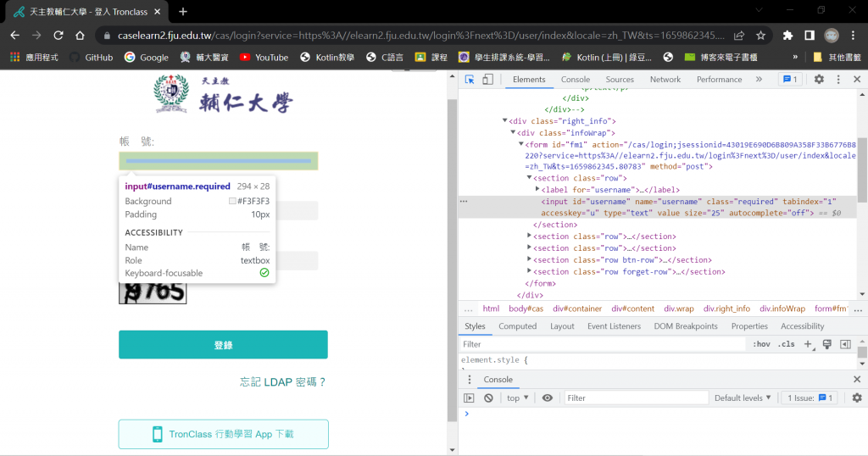Viewport: 868px width, 456px height.
Task: Switch to the Elements tab
Action: pyautogui.click(x=529, y=80)
